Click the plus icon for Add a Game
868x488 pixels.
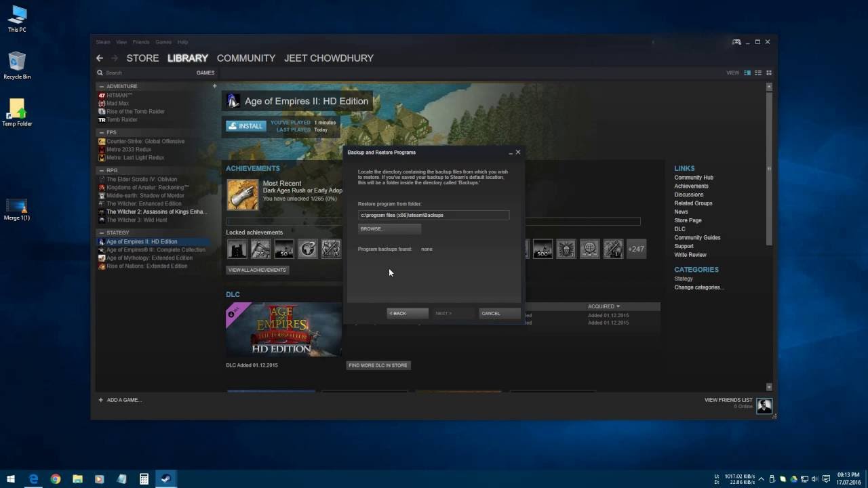coord(101,400)
